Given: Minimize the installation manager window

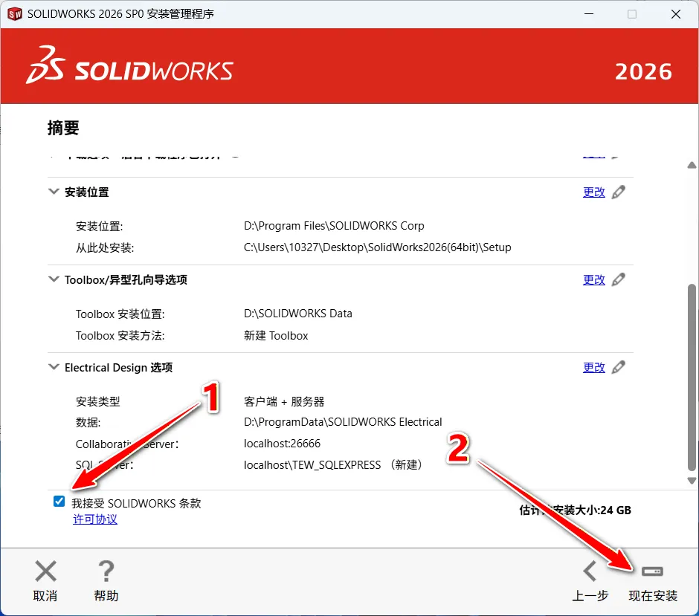Looking at the screenshot, I should (589, 14).
